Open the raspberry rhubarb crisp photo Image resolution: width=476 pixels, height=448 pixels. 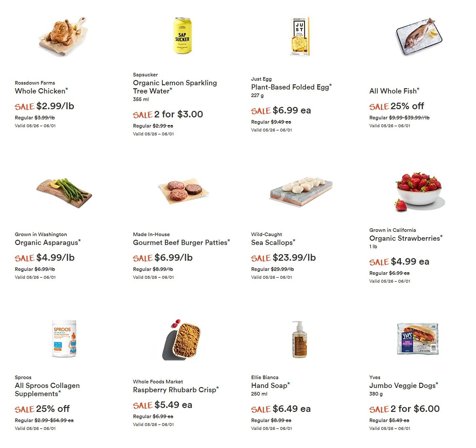tap(182, 339)
